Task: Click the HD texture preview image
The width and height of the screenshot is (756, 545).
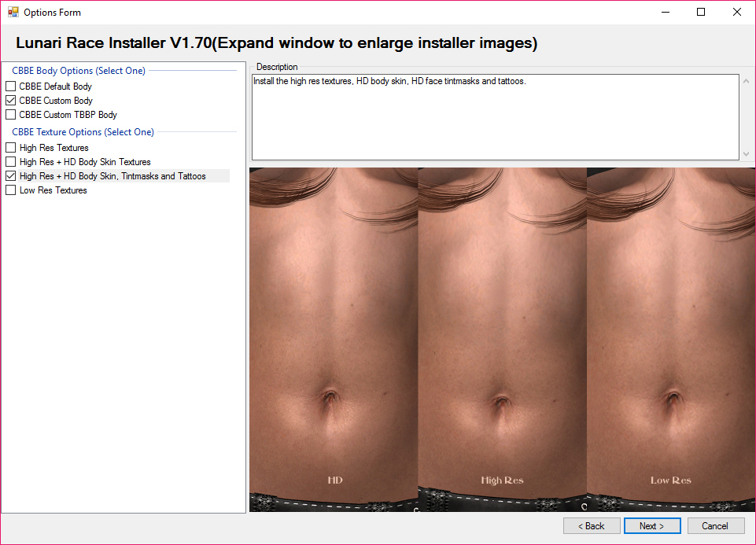Action: click(x=334, y=339)
